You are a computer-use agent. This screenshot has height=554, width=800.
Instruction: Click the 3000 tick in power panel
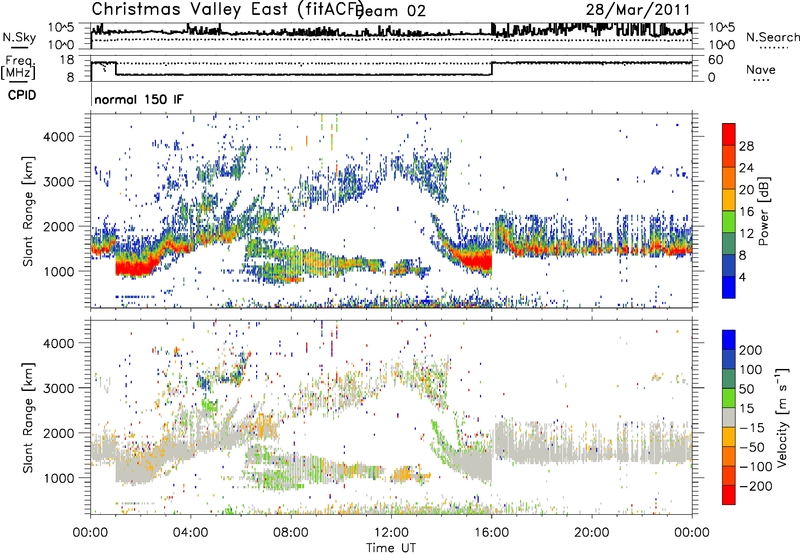(59, 182)
